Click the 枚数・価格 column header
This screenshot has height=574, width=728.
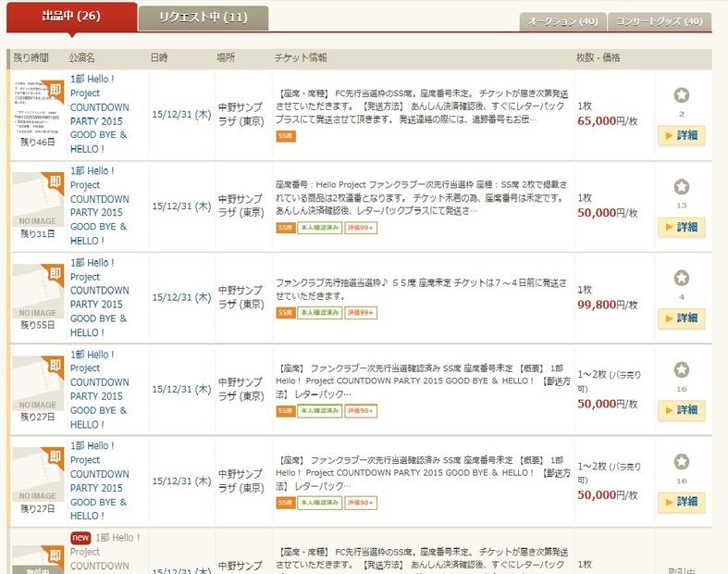tap(598, 58)
